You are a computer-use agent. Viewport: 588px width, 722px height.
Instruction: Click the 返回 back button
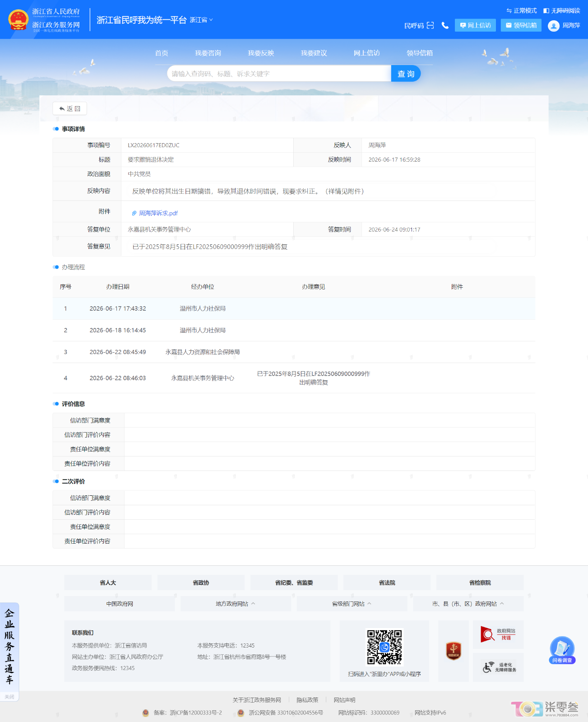point(70,108)
